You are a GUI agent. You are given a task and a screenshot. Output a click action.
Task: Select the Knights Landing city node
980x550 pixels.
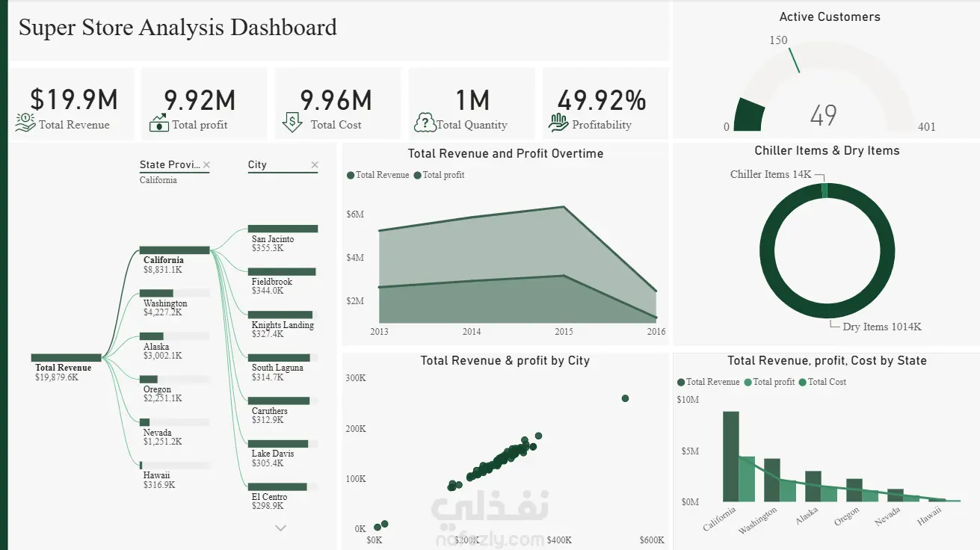(283, 315)
